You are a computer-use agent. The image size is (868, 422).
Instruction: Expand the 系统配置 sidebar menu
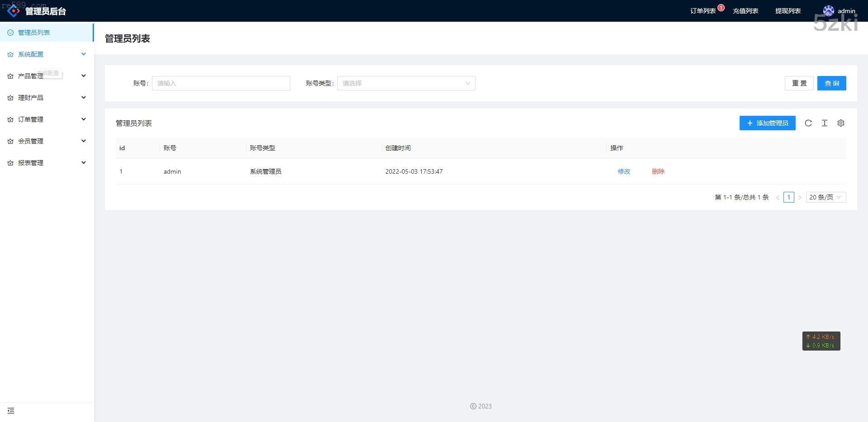click(x=47, y=54)
